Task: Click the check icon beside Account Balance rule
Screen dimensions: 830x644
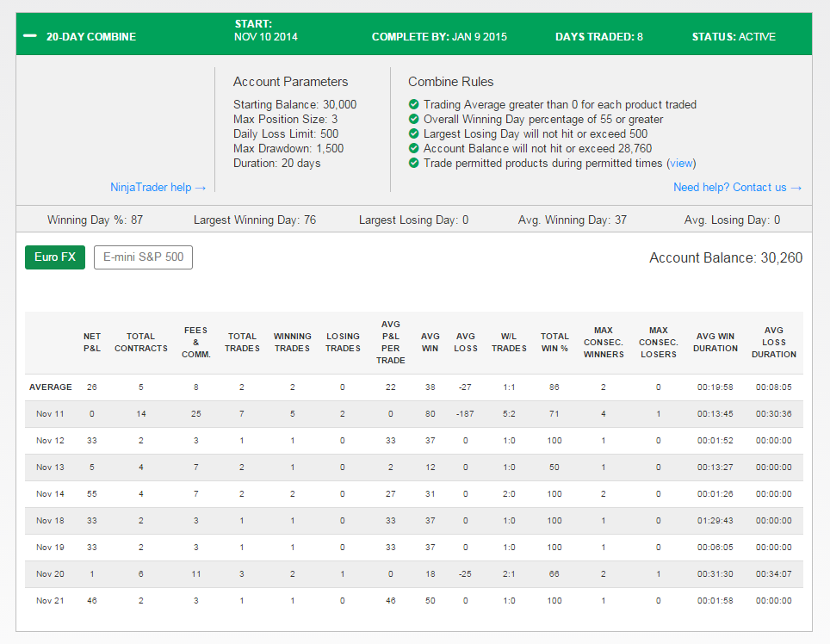Action: coord(414,148)
